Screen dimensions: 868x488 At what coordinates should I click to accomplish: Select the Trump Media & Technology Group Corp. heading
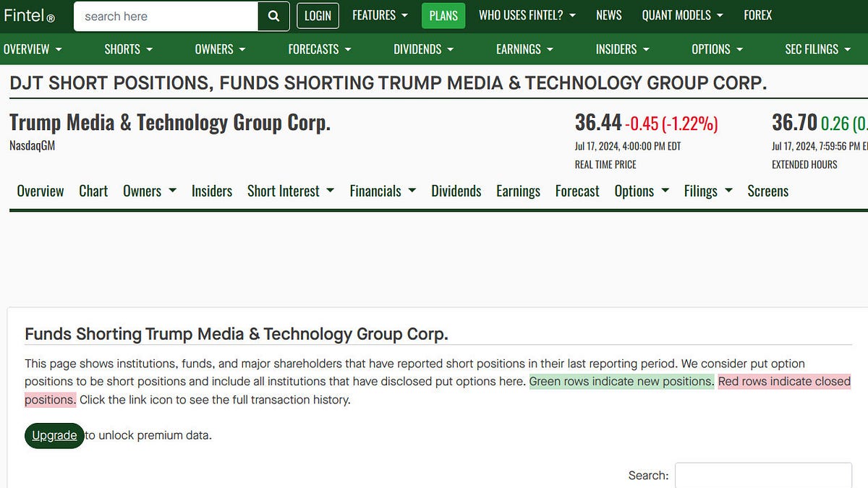170,123
